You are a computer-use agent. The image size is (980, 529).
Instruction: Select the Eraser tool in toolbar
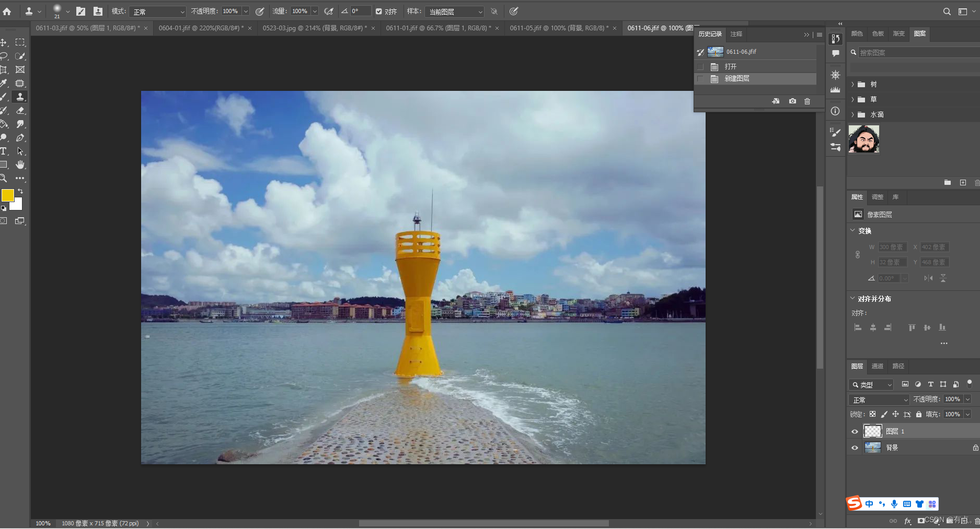(x=20, y=111)
